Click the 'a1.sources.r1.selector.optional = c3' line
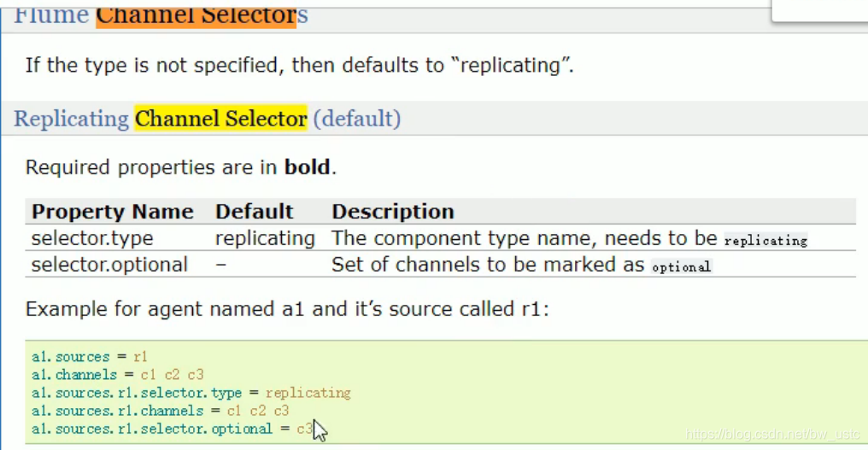The width and height of the screenshot is (868, 450). [173, 429]
